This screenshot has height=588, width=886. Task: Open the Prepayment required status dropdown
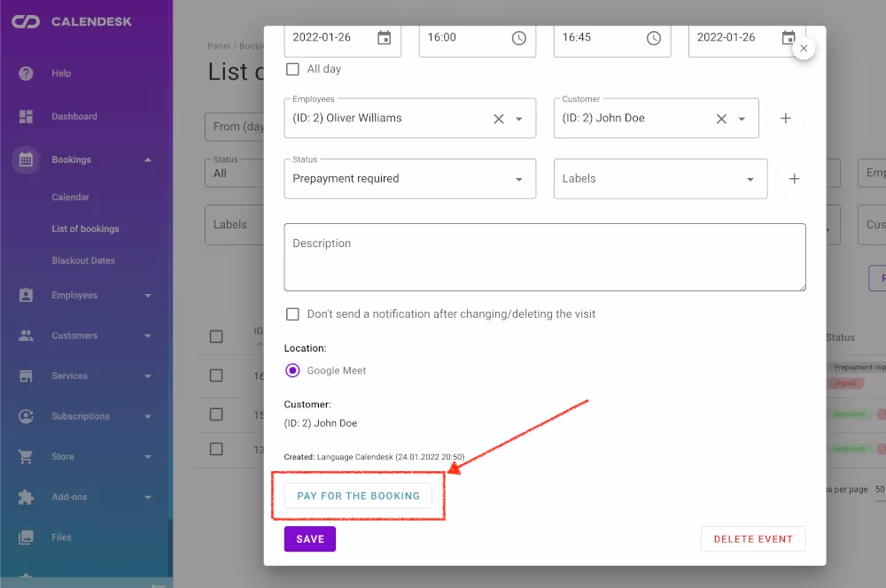coord(518,178)
